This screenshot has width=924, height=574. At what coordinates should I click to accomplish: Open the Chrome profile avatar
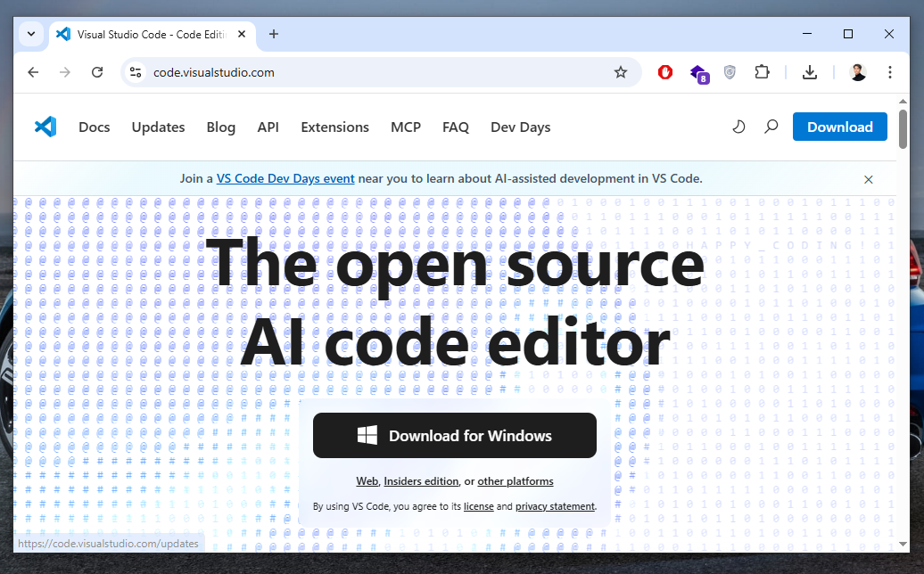[858, 72]
